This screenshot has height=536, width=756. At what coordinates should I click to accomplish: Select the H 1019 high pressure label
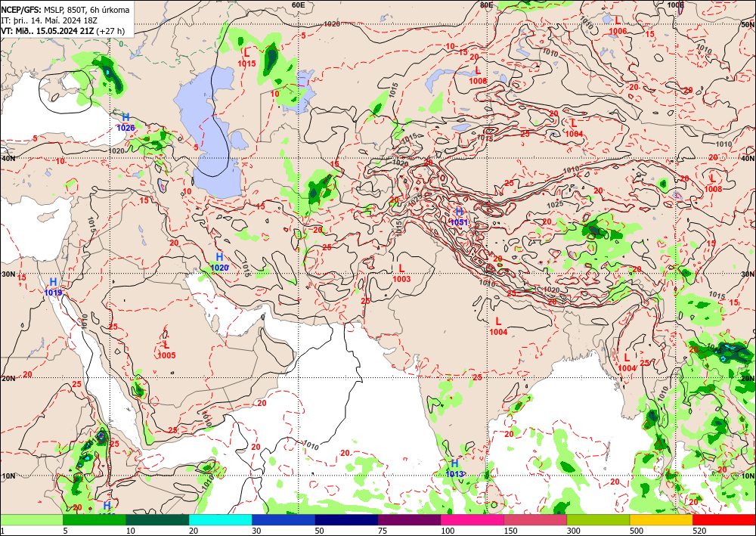(x=53, y=287)
